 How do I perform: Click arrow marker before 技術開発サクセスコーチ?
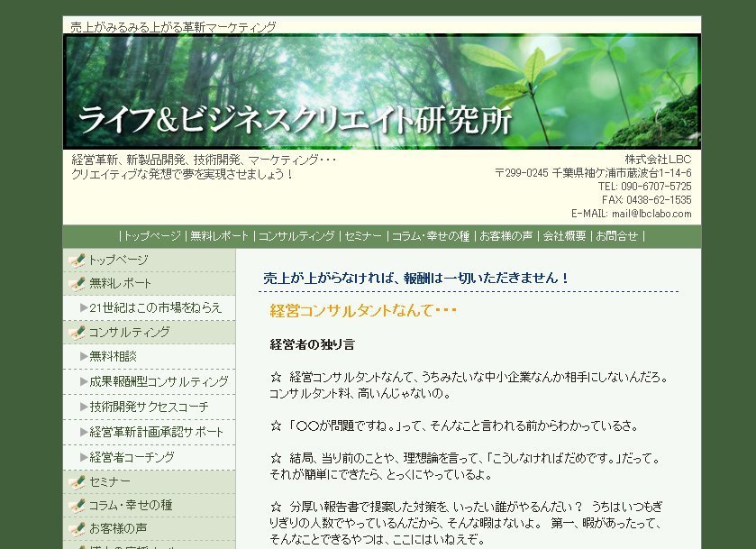[x=84, y=407]
